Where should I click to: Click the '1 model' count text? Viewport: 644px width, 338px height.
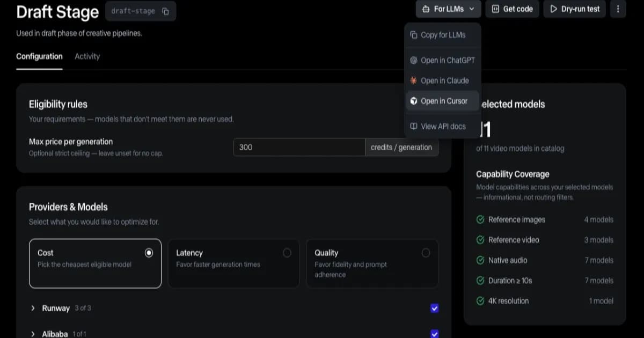tap(601, 301)
